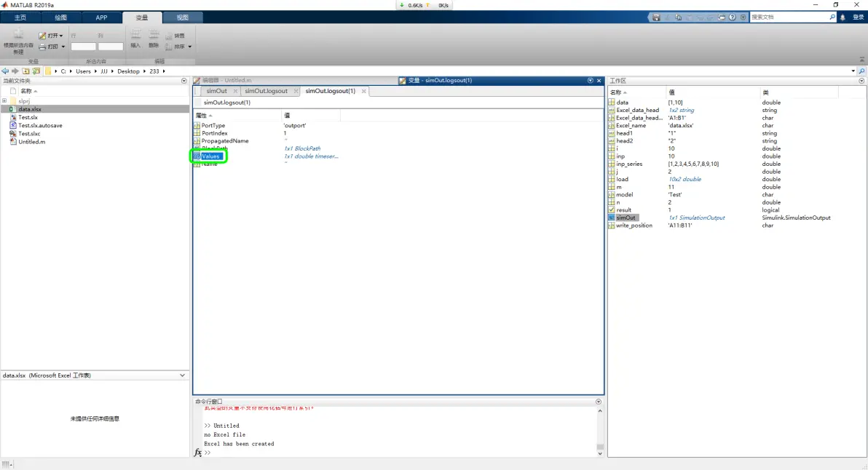Close the simOut tab with its x
868x470 pixels.
[235, 91]
